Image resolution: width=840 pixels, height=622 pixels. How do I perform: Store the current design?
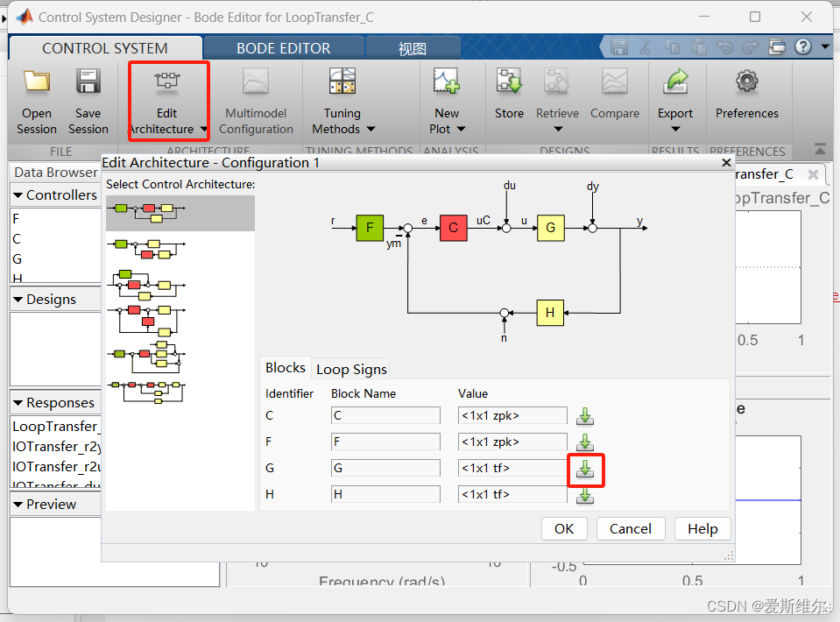coord(509,95)
